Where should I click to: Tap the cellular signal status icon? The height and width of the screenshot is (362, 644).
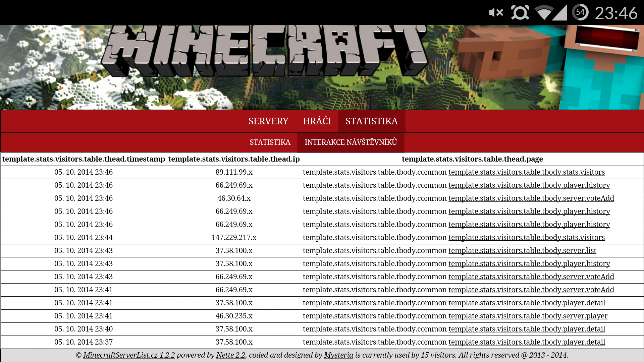tap(559, 13)
